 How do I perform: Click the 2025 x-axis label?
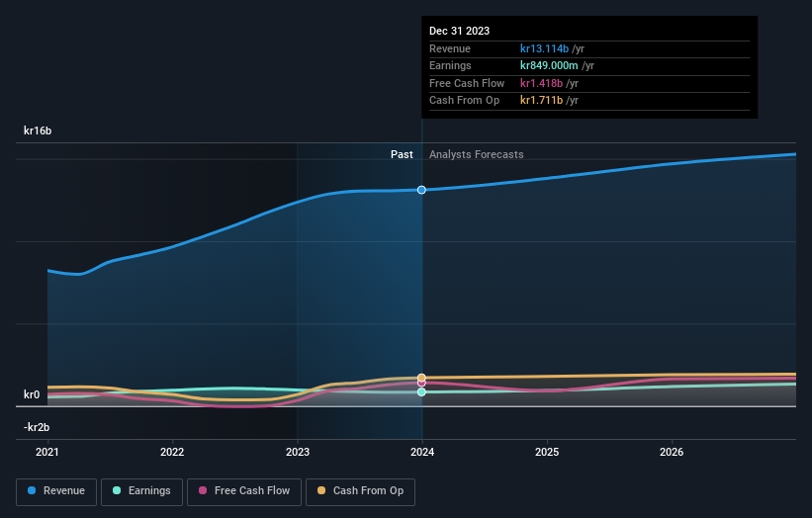[547, 453]
